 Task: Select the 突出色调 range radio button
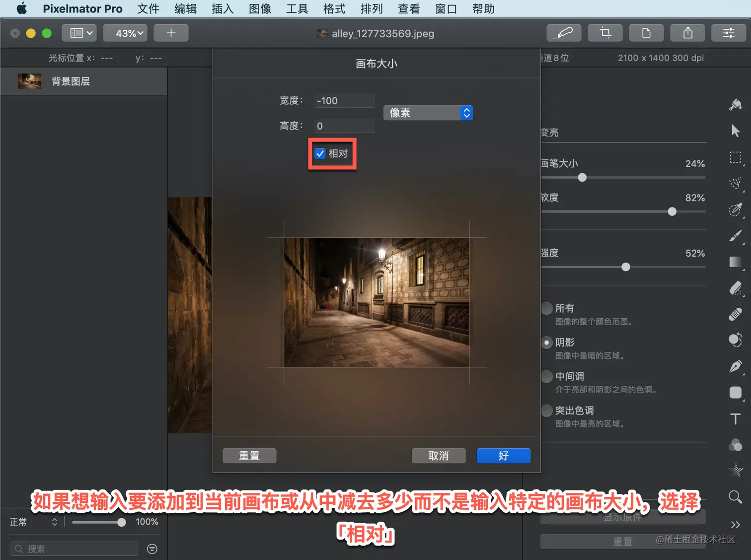(x=547, y=411)
